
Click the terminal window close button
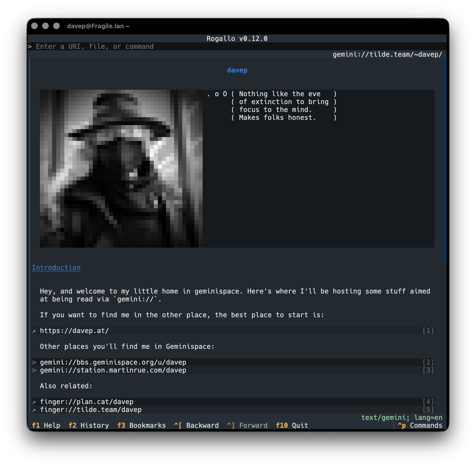(x=35, y=26)
